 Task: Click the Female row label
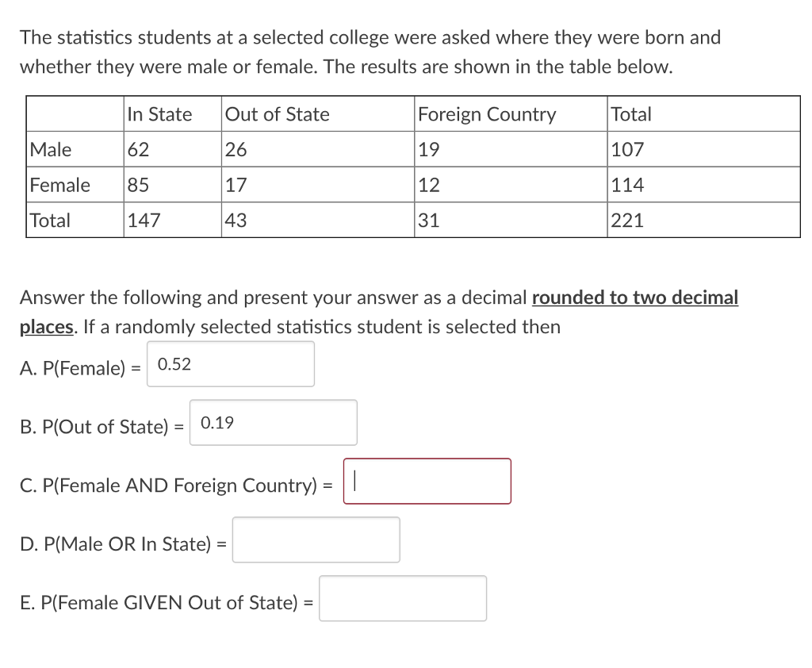pos(58,185)
